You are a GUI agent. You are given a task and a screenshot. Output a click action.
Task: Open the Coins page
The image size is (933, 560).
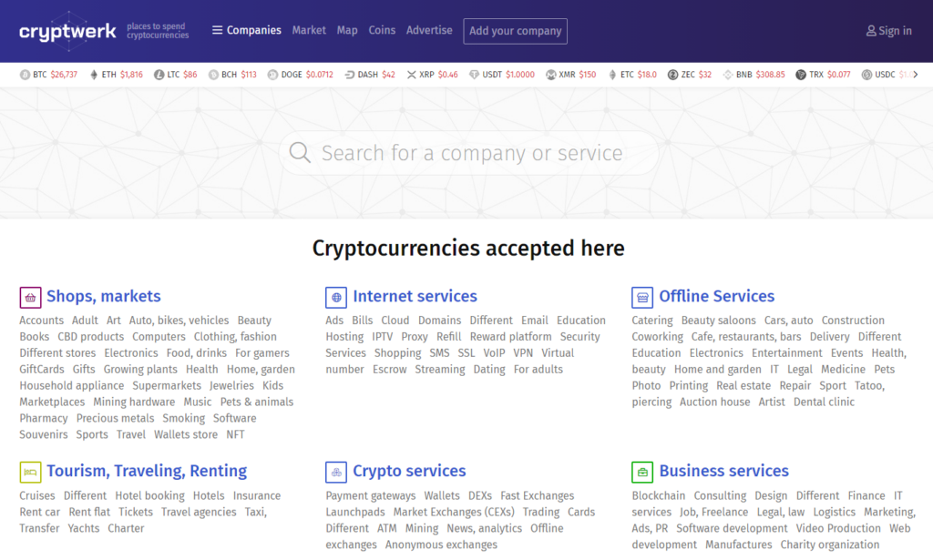coord(382,30)
